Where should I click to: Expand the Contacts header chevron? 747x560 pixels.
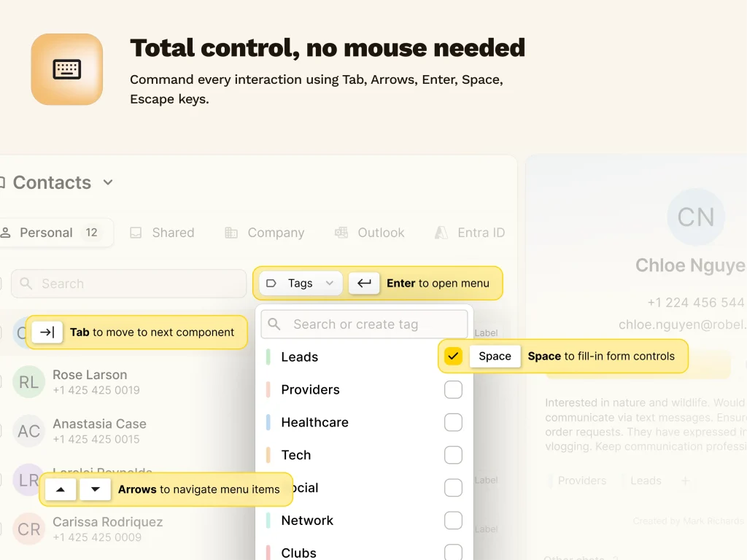(x=107, y=182)
